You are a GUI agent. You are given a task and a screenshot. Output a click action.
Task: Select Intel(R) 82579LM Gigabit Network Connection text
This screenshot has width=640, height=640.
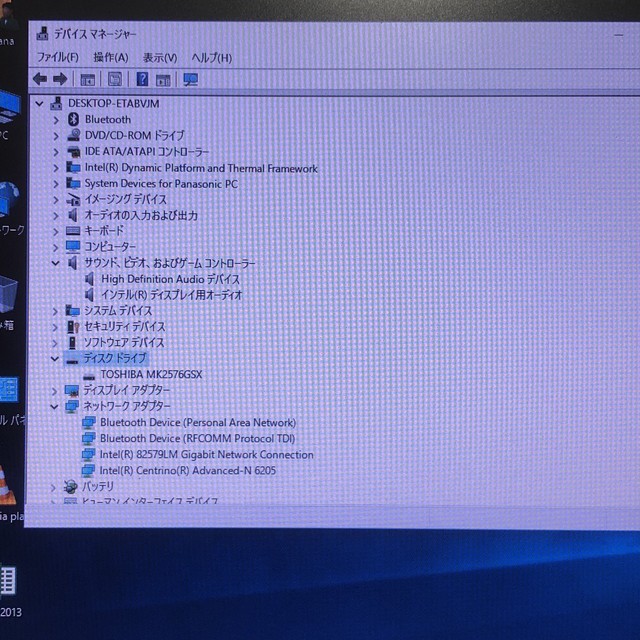coord(207,455)
